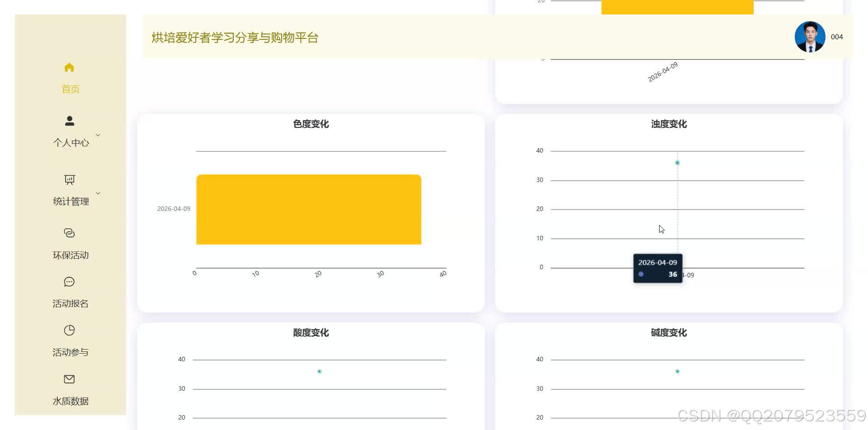The width and height of the screenshot is (868, 430).
Task: Click the tooltip date 2026-04-09
Action: click(658, 262)
